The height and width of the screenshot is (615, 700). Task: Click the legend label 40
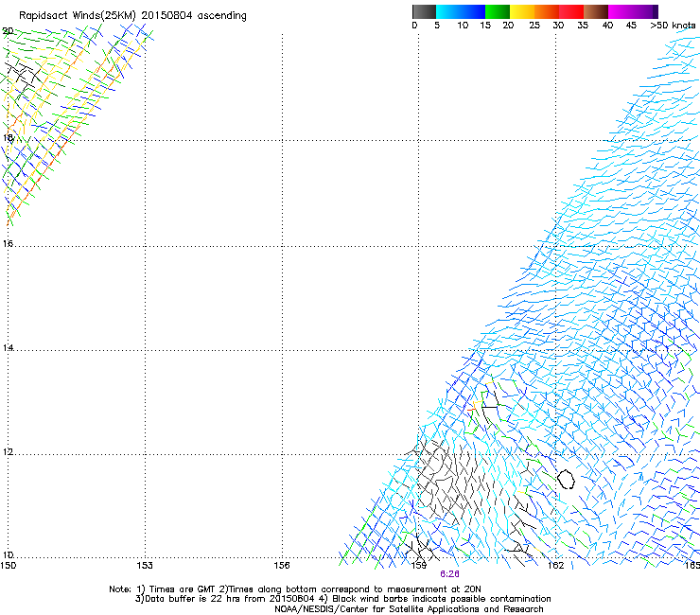(607, 26)
